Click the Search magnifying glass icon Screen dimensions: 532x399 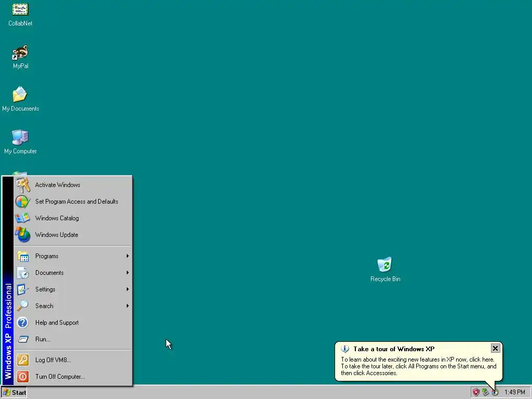pos(23,306)
